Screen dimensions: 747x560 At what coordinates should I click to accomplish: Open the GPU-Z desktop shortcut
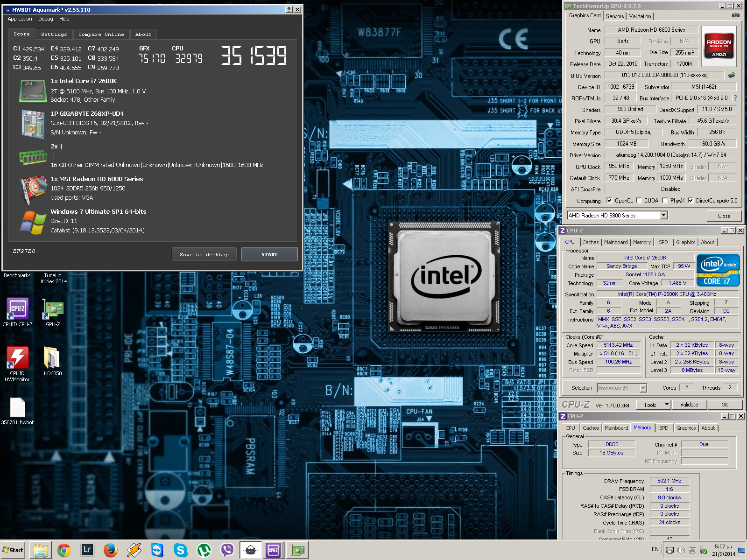53,312
